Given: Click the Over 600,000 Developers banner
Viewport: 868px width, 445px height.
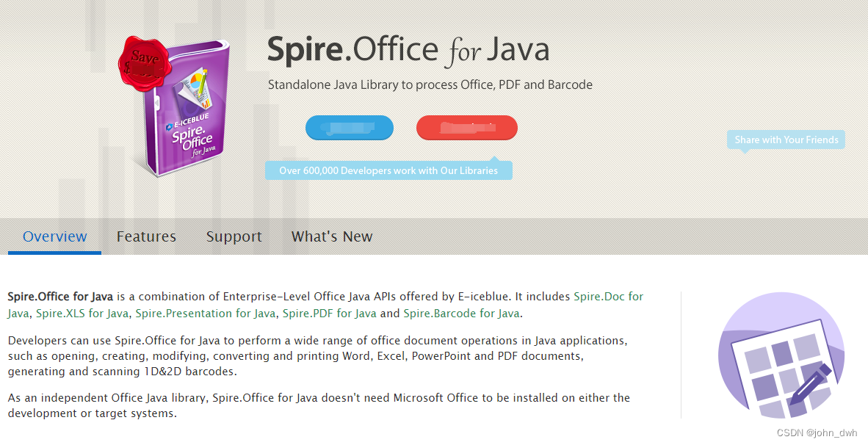Looking at the screenshot, I should coord(389,170).
